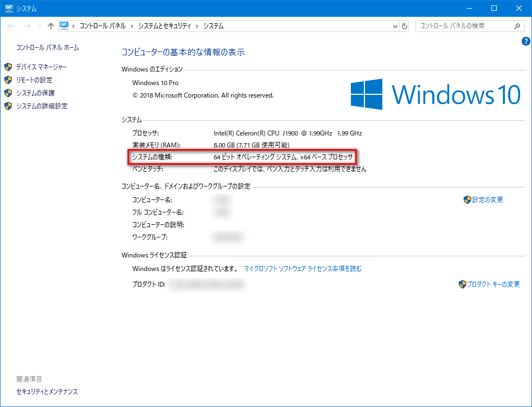532x407 pixels.
Task: Click the プロダクト キーの変更 link
Action: click(x=493, y=285)
